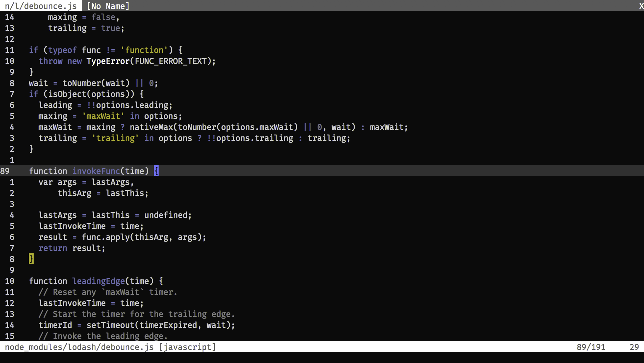Click '!!options.trailing' expression
The height and width of the screenshot is (363, 644).
coord(250,138)
